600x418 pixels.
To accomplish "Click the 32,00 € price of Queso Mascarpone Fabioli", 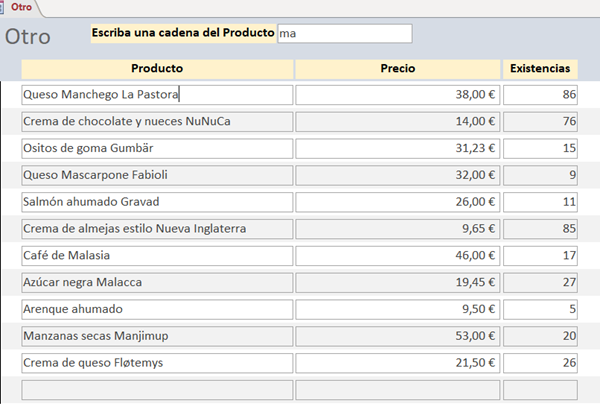I will pos(397,175).
